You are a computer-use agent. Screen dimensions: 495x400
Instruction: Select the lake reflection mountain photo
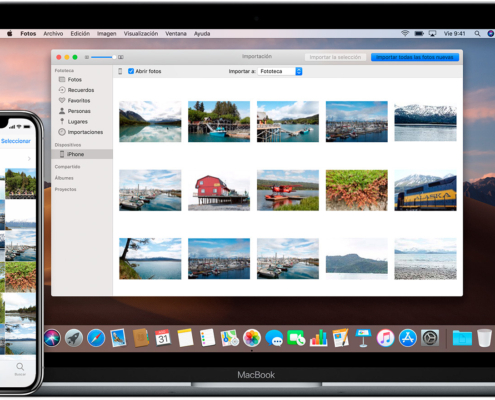click(150, 121)
